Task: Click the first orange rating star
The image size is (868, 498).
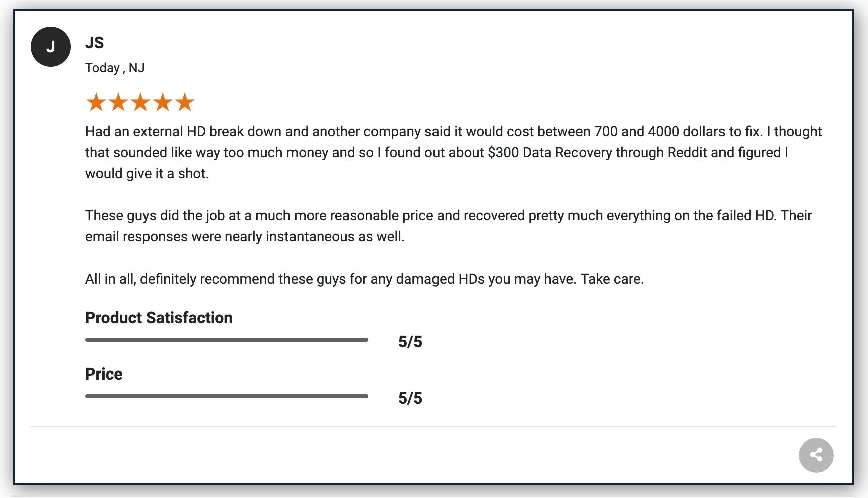Action: point(96,102)
